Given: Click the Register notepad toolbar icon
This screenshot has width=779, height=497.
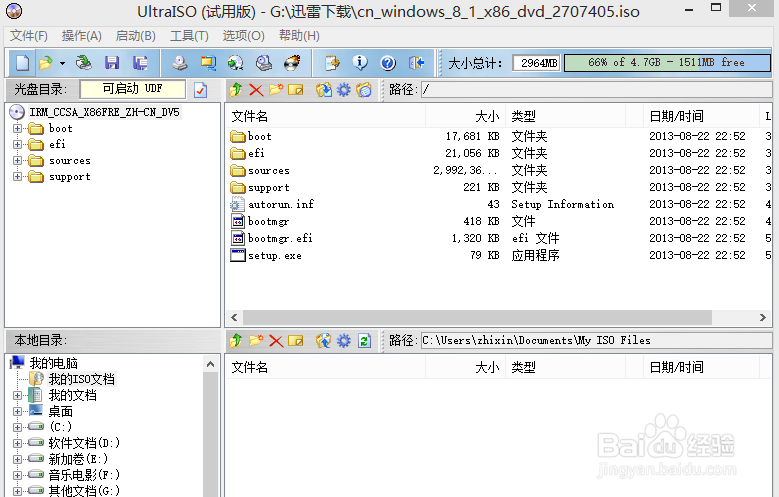Looking at the screenshot, I should coord(332,63).
